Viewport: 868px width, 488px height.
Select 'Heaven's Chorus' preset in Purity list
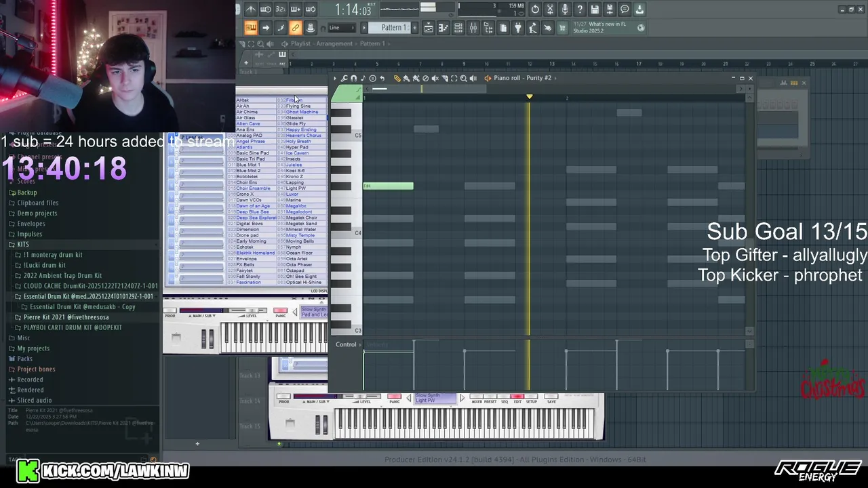pyautogui.click(x=303, y=136)
